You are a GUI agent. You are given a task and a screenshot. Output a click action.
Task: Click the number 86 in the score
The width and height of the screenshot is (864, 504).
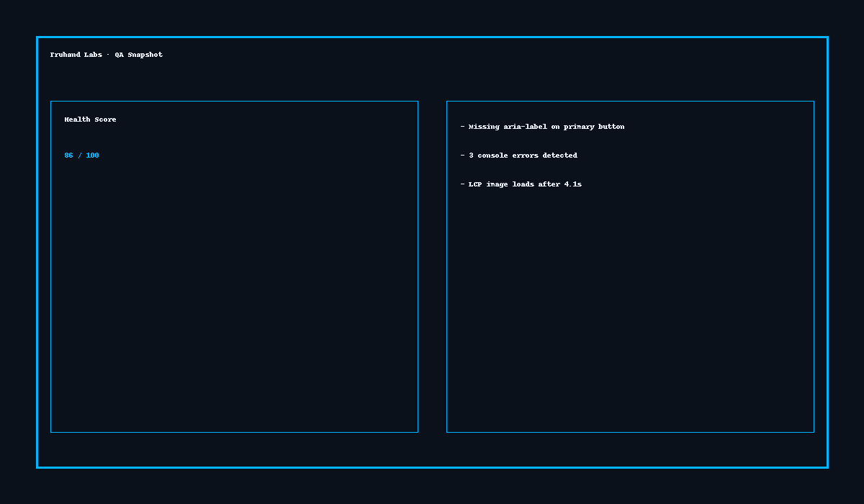tap(68, 156)
